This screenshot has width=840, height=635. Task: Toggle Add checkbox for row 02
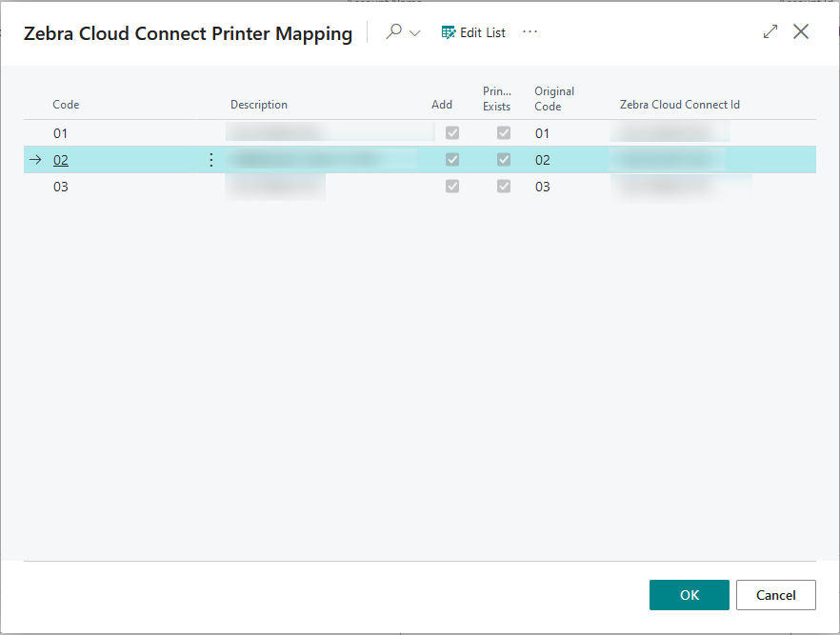click(452, 160)
